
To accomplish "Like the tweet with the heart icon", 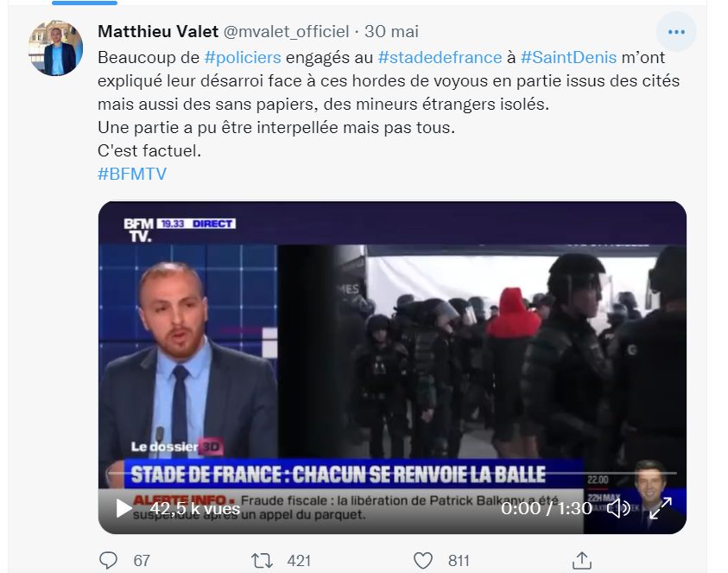I will [x=423, y=560].
